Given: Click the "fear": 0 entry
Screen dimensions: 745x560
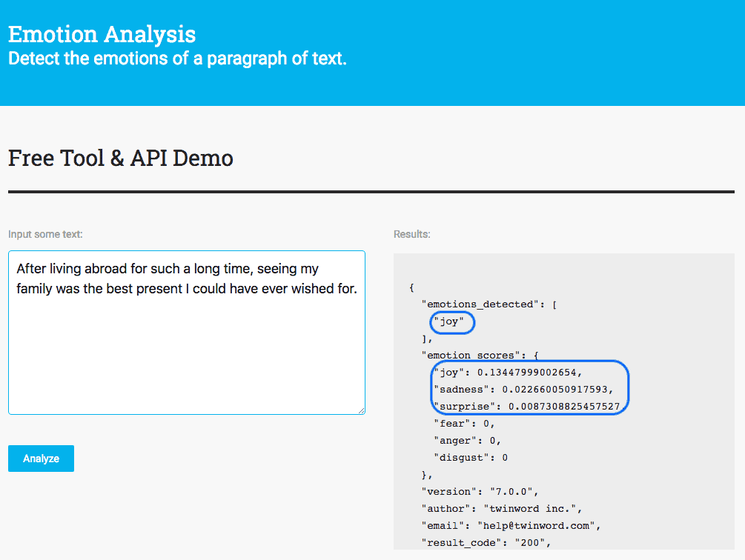Looking at the screenshot, I should pyautogui.click(x=463, y=423).
